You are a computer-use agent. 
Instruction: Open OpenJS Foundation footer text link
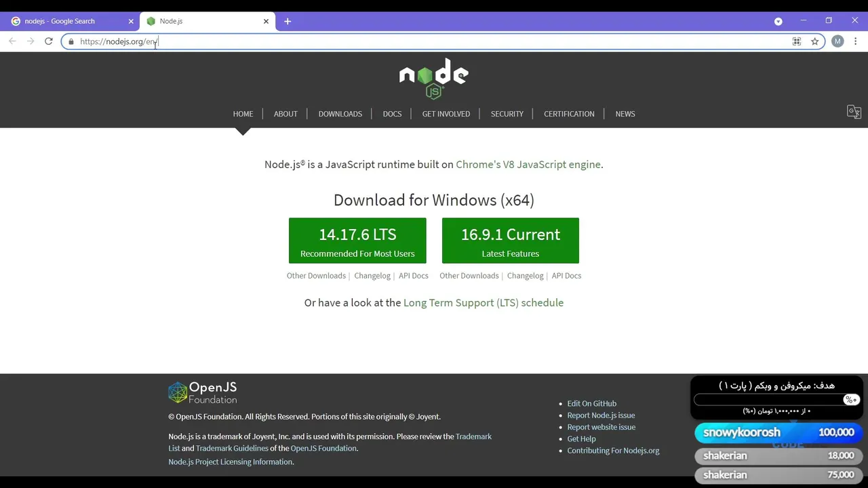323,449
